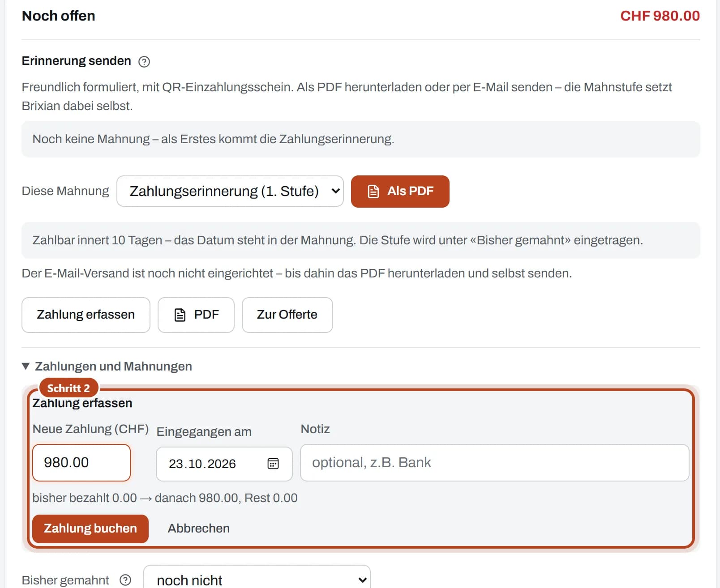The image size is (720, 588).
Task: Focus the Neue Zahlung (CHF) amount field
Action: (x=81, y=463)
